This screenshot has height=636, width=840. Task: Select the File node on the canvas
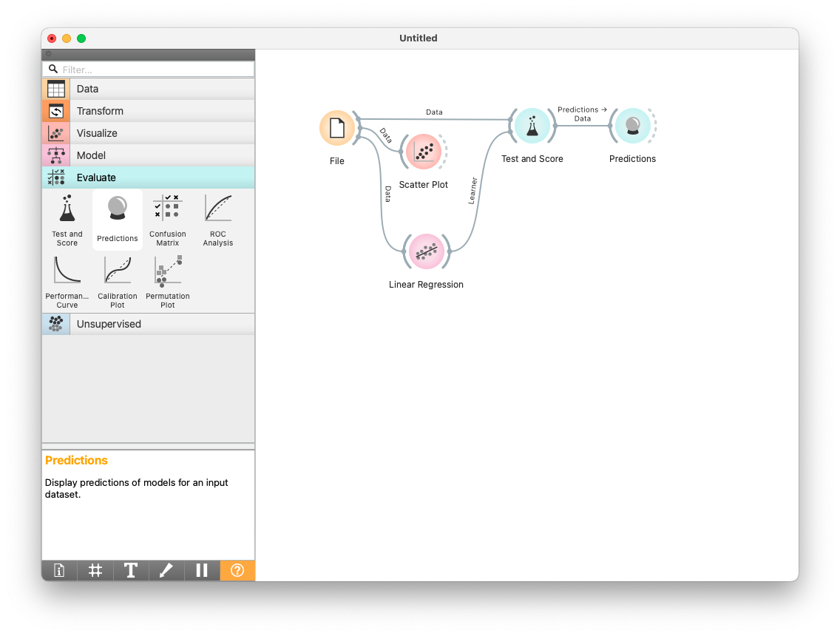click(337, 128)
